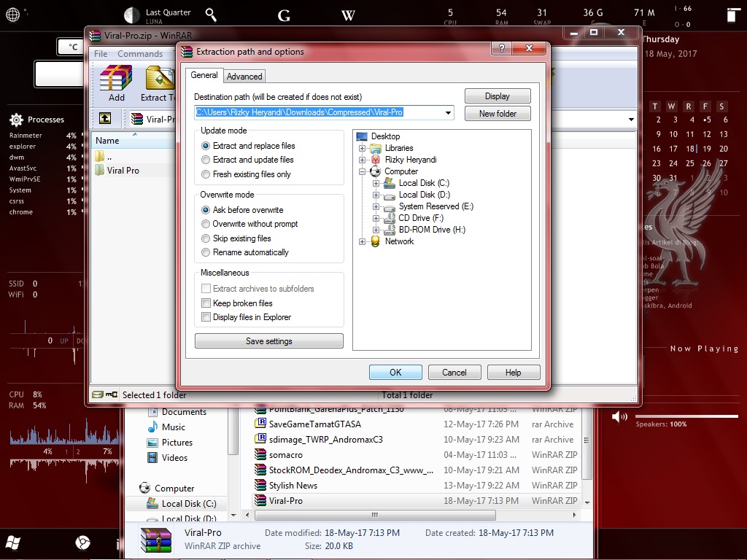747x560 pixels.
Task: Select Computer node in the dialog folder tree
Action: pyautogui.click(x=394, y=171)
